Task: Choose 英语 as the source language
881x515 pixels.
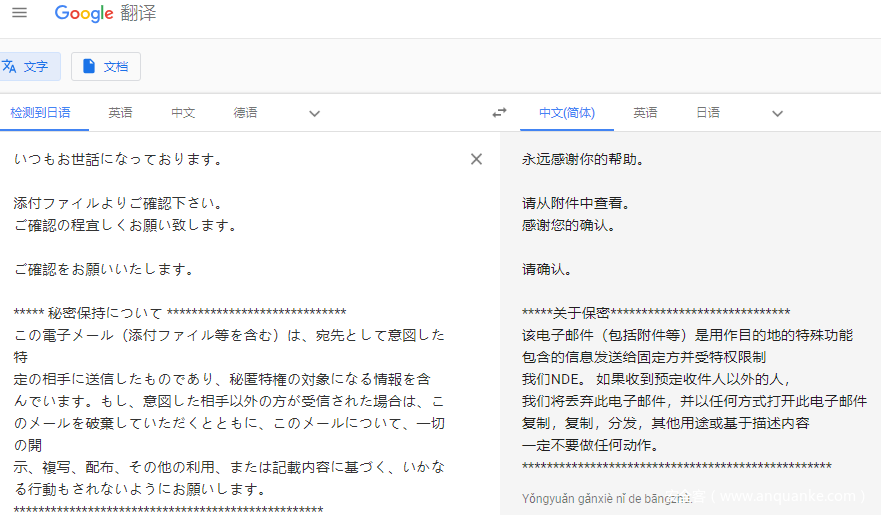Action: tap(120, 113)
